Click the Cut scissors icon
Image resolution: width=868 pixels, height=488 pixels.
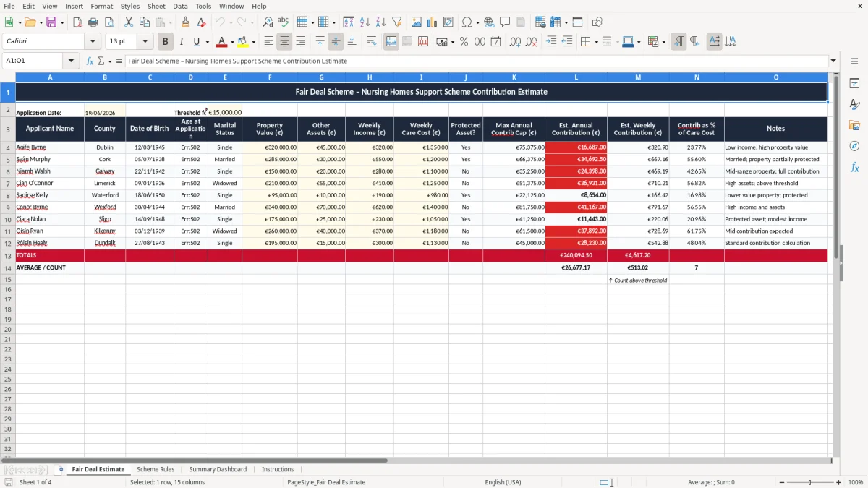129,22
